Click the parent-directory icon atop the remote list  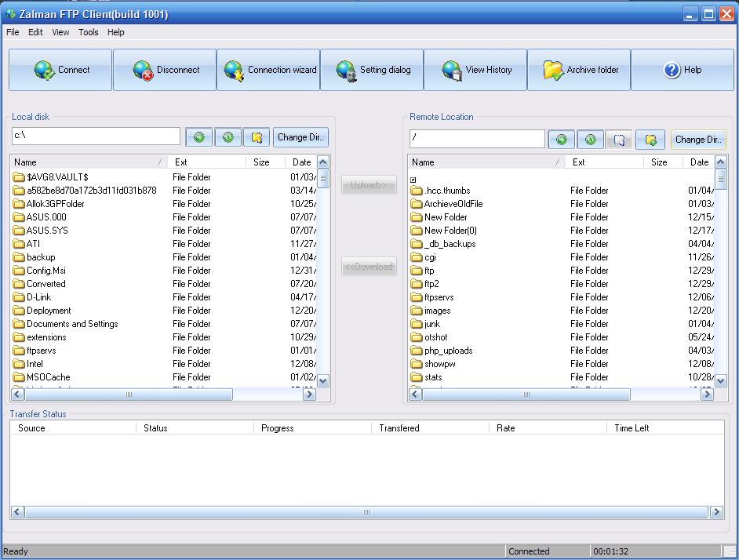[x=413, y=180]
